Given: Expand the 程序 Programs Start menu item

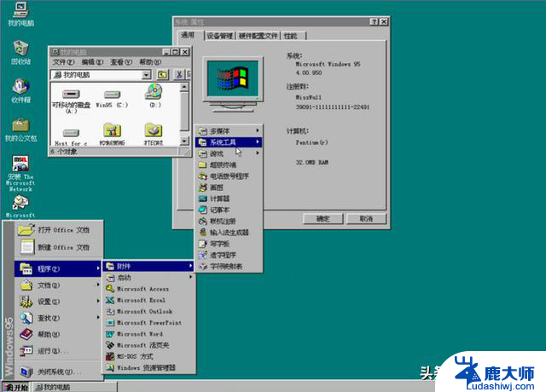Looking at the screenshot, I should [58, 269].
